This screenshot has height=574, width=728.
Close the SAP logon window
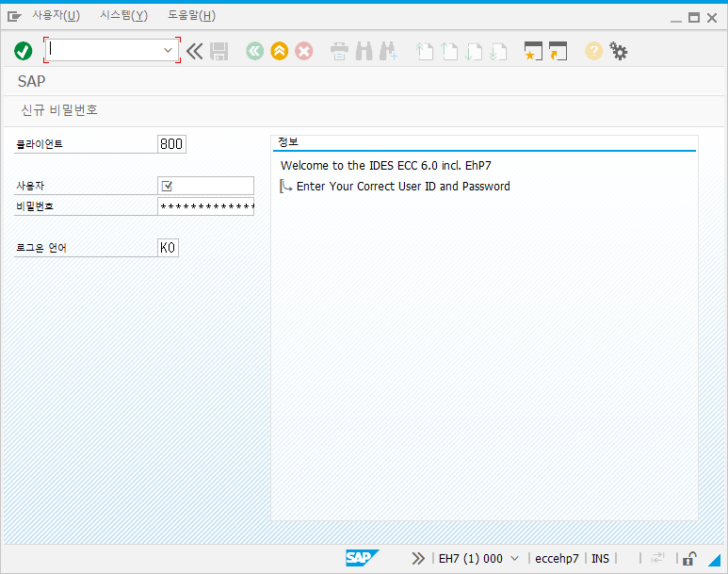click(712, 18)
